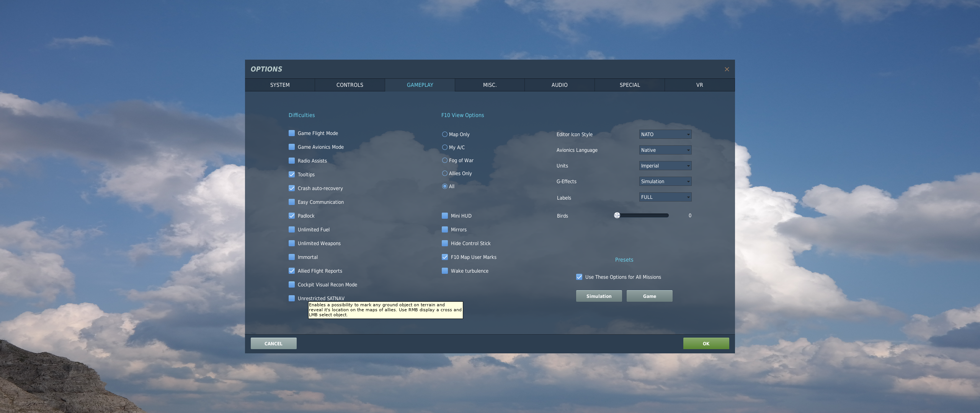The width and height of the screenshot is (980, 413).
Task: Disable Crash auto-recovery checkbox
Action: pos(292,188)
